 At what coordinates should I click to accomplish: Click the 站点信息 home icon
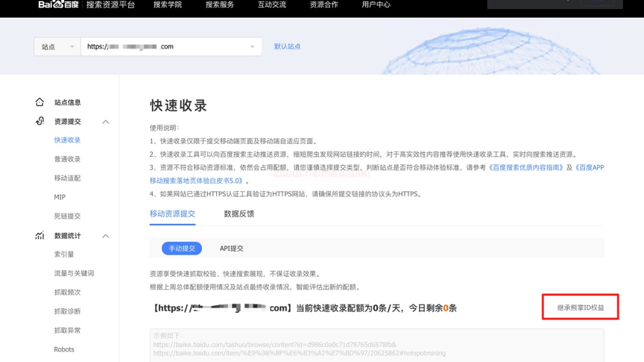[40, 102]
